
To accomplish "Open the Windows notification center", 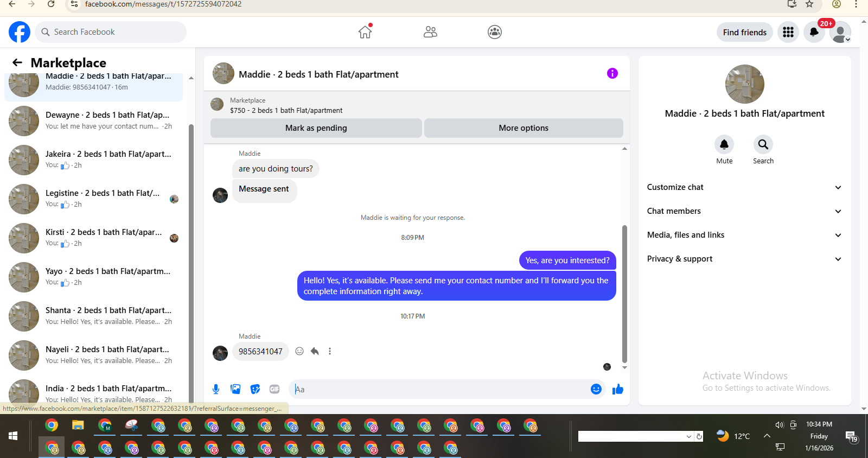I will click(x=851, y=436).
